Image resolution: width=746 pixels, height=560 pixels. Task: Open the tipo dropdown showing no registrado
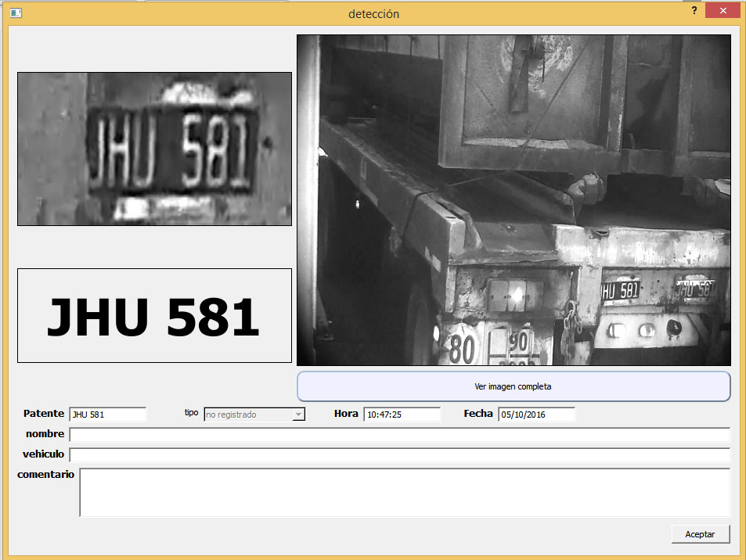click(x=254, y=415)
